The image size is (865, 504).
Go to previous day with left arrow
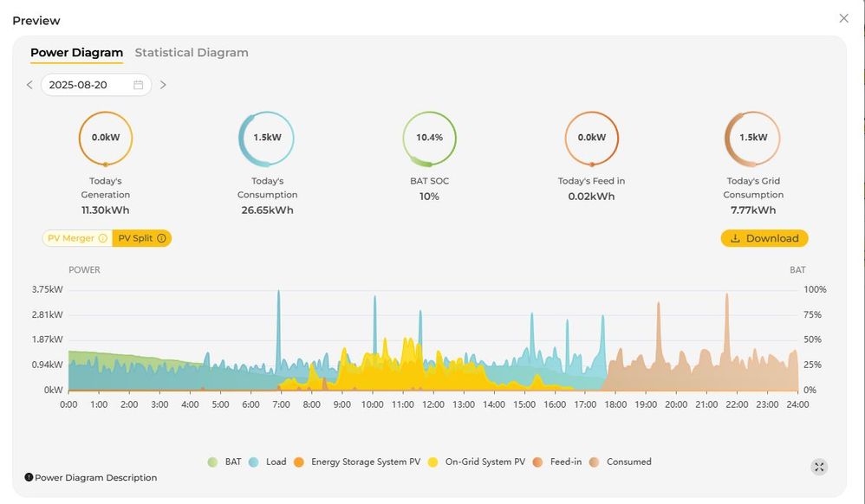point(29,85)
